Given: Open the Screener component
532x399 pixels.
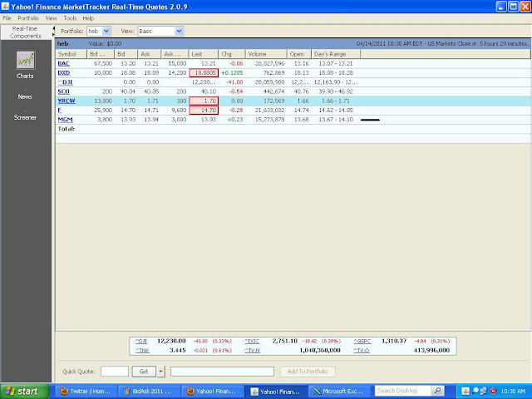Looking at the screenshot, I should point(25,117).
